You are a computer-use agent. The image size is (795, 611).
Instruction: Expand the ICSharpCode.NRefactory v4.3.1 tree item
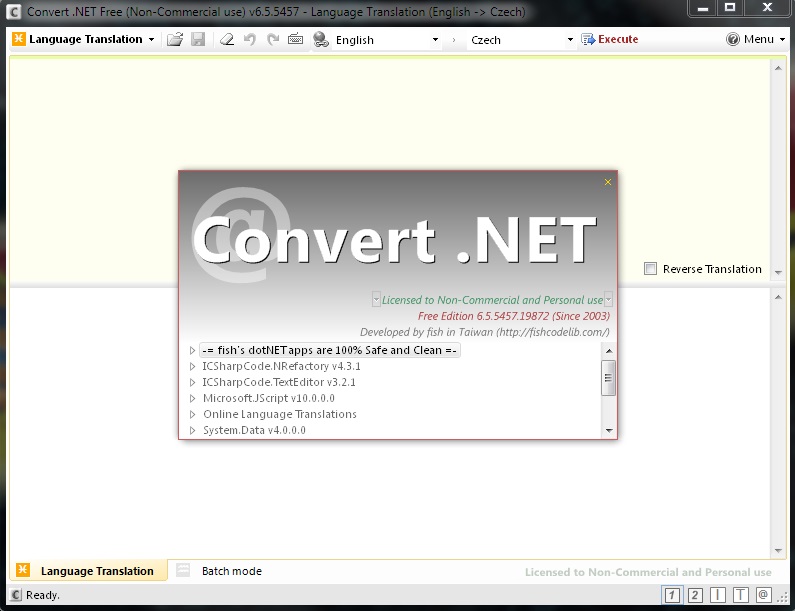pyautogui.click(x=193, y=367)
